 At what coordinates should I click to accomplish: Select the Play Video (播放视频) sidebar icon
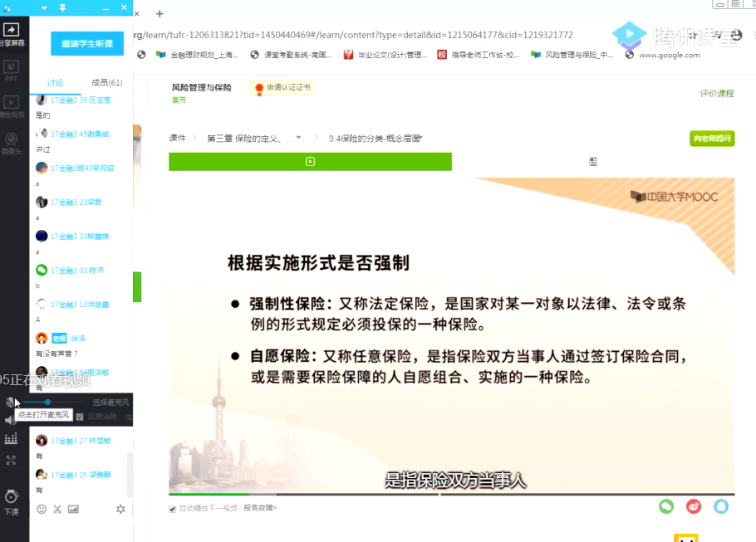point(12,104)
